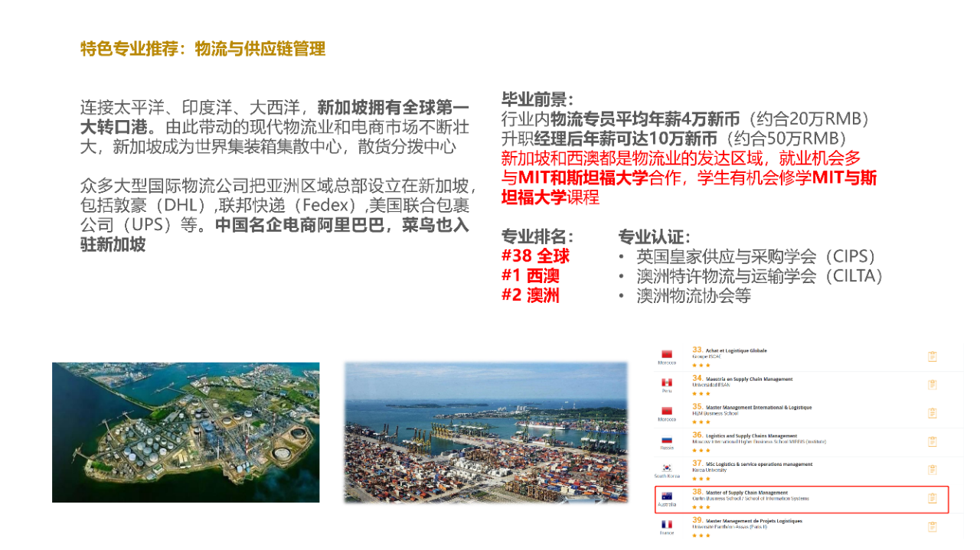The image size is (980, 550).
Task: Click the Australia flag icon
Action: (666, 496)
